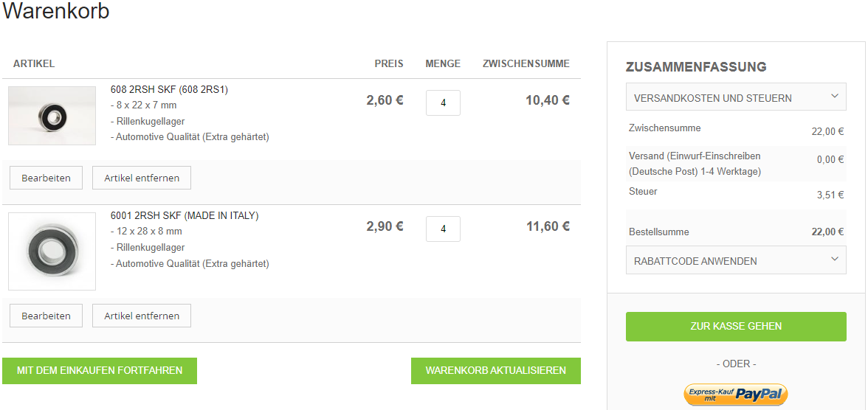Click the chevron beside Rabattcode anwenden
868x410 pixels.
point(834,260)
